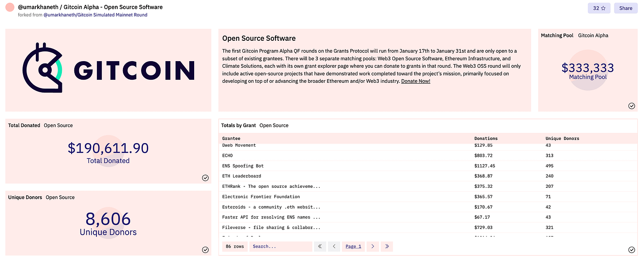The width and height of the screenshot is (644, 260).
Task: Click the 8,606 Unique Donors value
Action: pyautogui.click(x=108, y=219)
